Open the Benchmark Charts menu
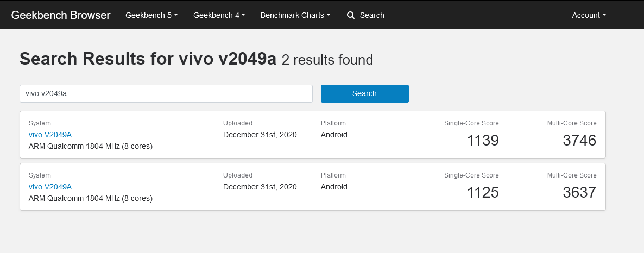The width and height of the screenshot is (644, 253). tap(295, 15)
